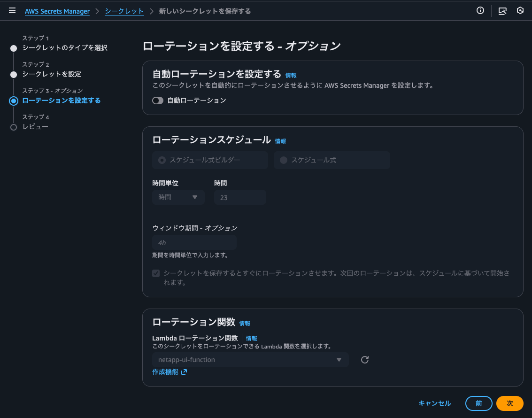
Task: Click the info icon in the top bar
Action: click(480, 10)
